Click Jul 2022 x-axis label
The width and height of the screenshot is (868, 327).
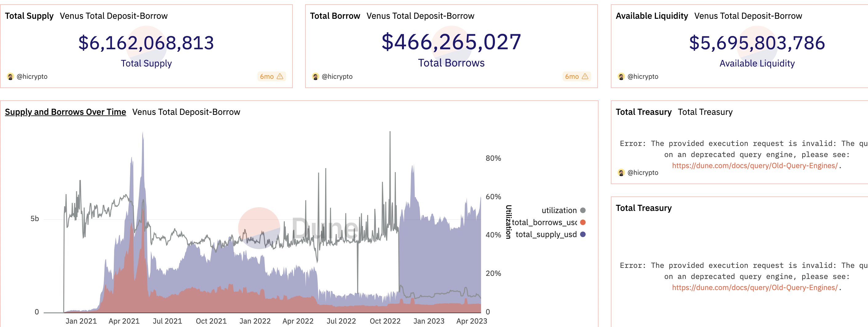tap(341, 321)
